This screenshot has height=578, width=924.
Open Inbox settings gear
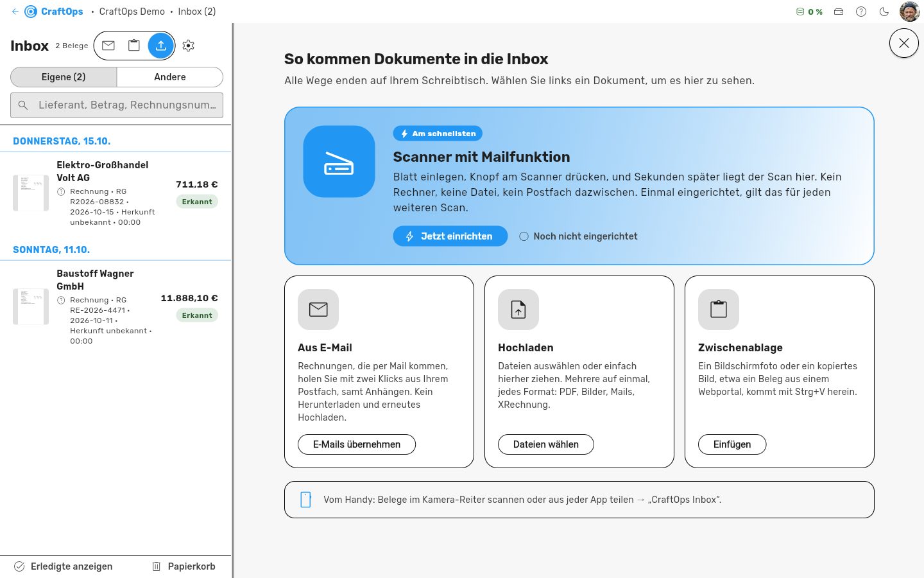click(188, 46)
